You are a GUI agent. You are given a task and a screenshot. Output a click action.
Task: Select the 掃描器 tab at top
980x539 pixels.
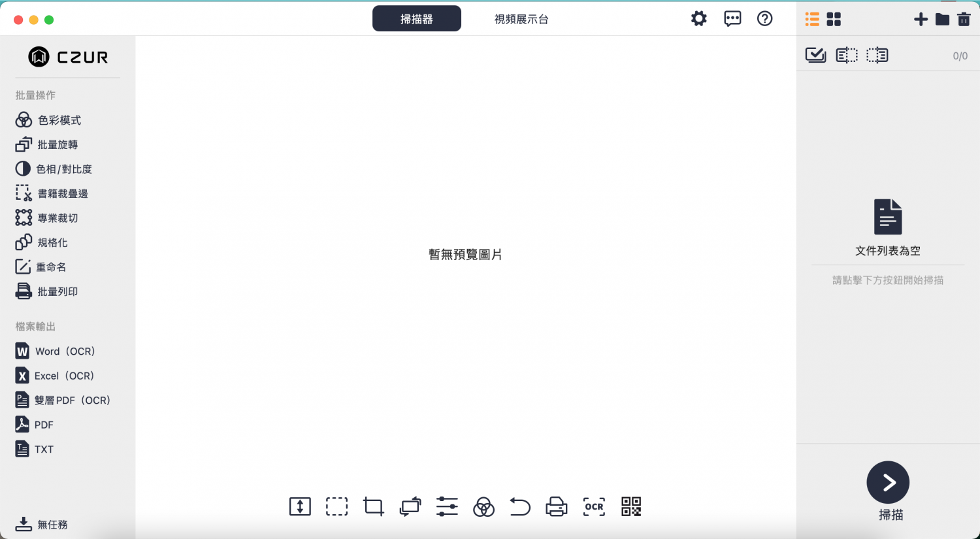pos(416,18)
